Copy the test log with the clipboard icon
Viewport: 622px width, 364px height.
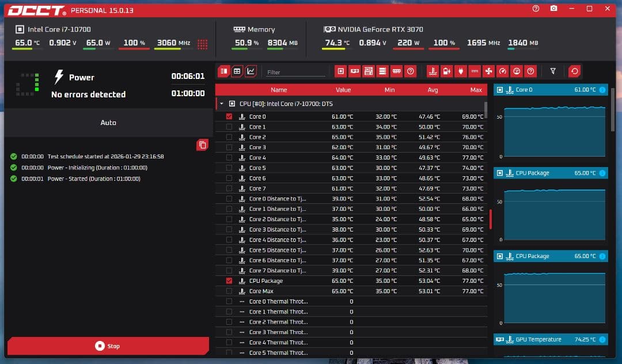[202, 145]
